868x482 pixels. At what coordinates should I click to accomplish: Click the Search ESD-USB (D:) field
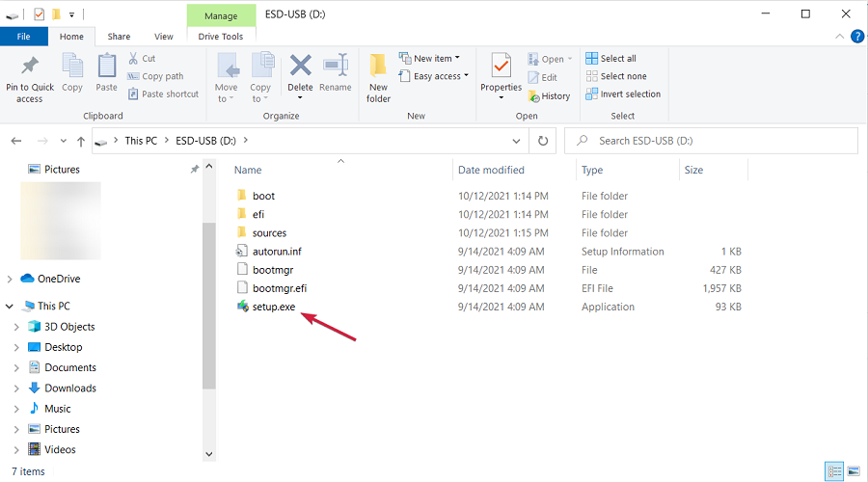[712, 141]
